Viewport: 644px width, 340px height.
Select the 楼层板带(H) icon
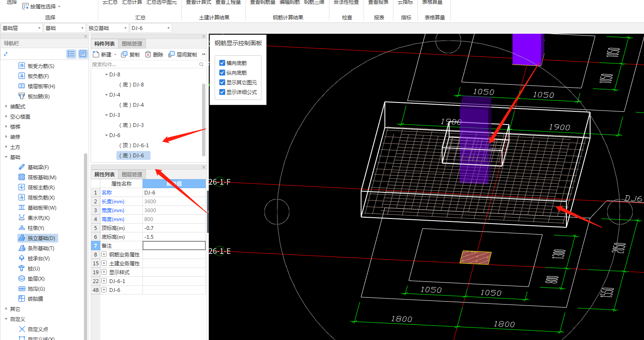point(22,86)
